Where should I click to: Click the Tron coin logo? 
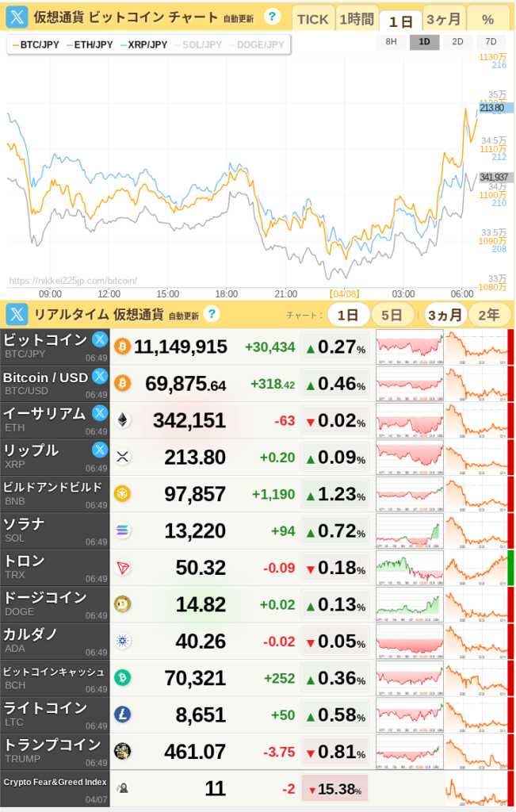pyautogui.click(x=123, y=568)
